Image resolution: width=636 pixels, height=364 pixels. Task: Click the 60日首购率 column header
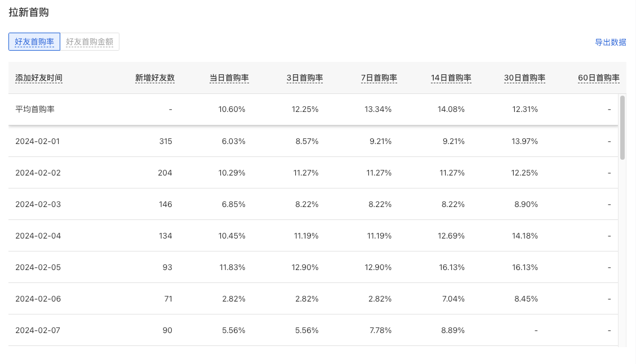tap(599, 78)
